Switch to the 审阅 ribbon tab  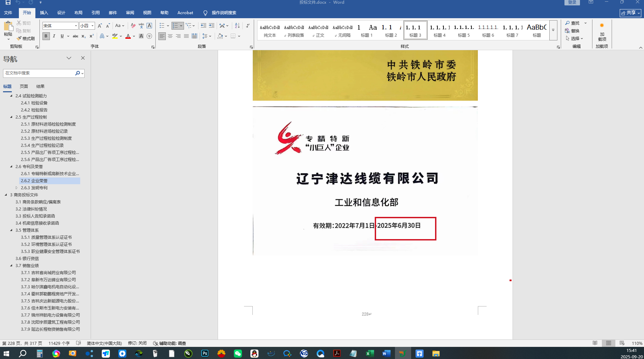130,13
